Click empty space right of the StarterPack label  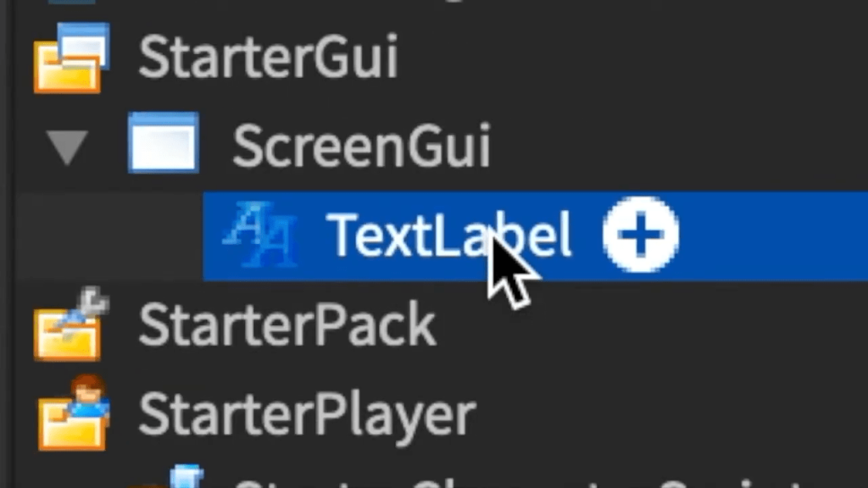(652, 325)
